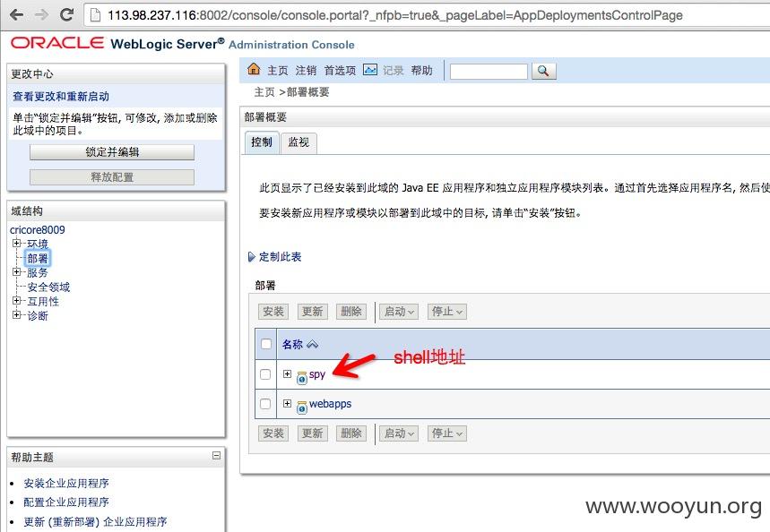Select 安全领域 in the domain tree
The height and width of the screenshot is (532, 770).
(x=48, y=287)
